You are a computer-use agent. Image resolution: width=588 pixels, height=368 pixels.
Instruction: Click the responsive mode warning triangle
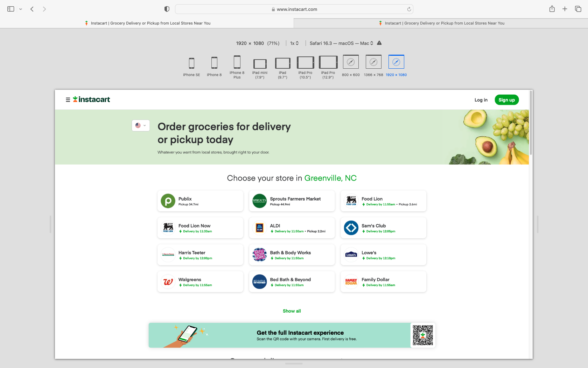[379, 43]
